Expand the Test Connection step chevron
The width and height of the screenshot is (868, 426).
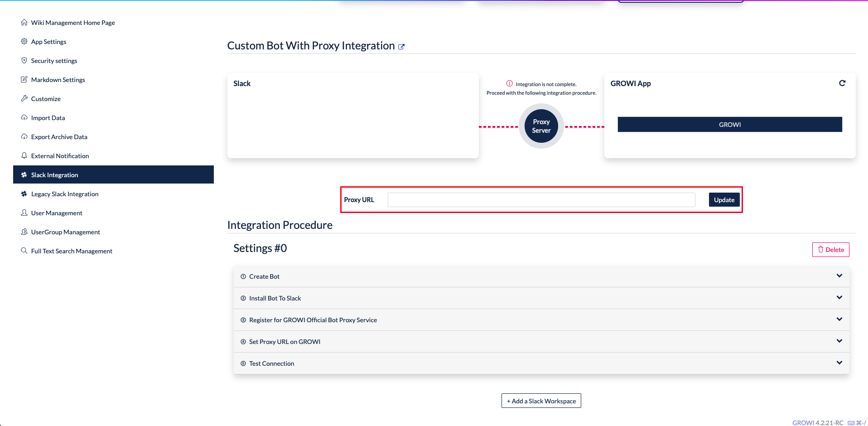[x=839, y=363]
